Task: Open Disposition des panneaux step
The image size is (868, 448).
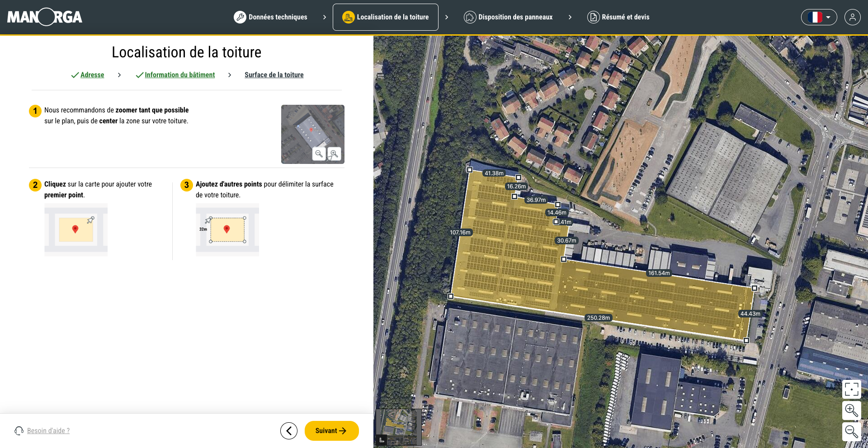Action: click(509, 17)
